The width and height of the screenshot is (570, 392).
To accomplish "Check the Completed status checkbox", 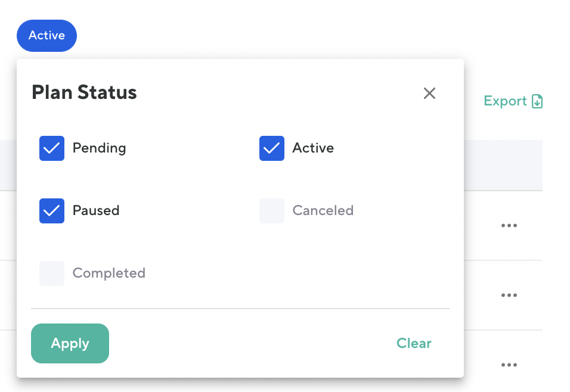I will click(52, 273).
